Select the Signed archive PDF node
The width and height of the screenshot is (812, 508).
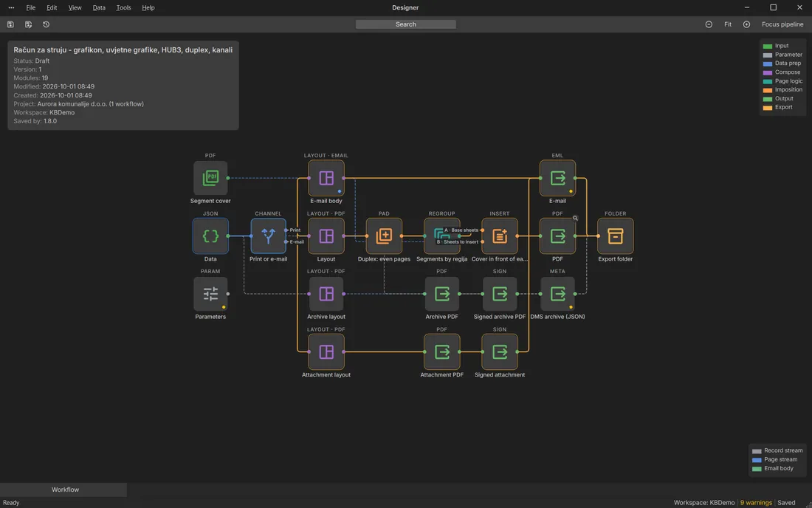pyautogui.click(x=500, y=294)
